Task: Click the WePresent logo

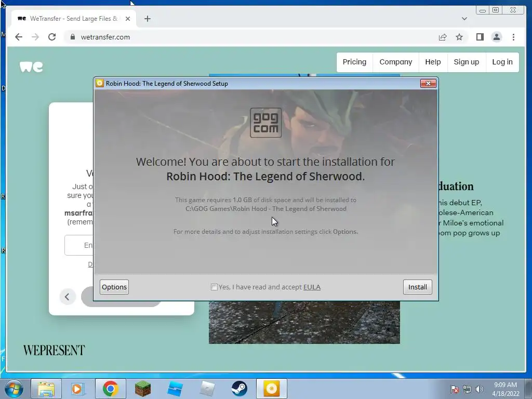Action: pos(54,350)
